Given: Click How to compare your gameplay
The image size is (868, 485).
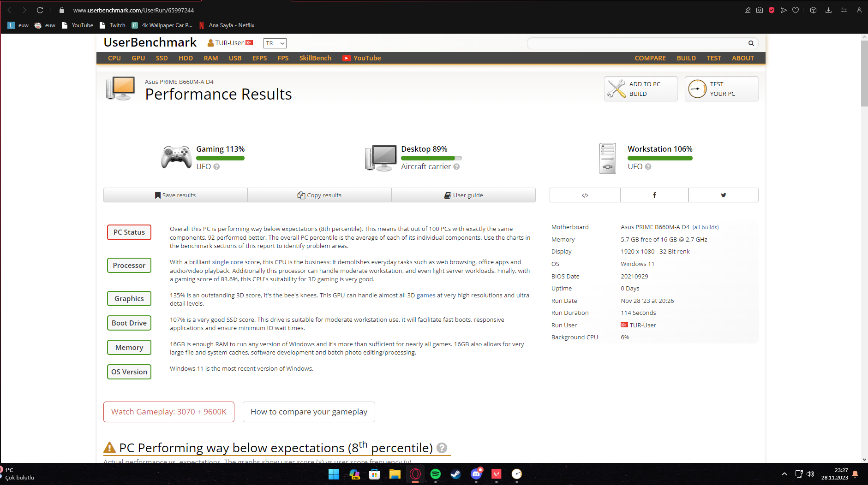Looking at the screenshot, I should pos(309,412).
